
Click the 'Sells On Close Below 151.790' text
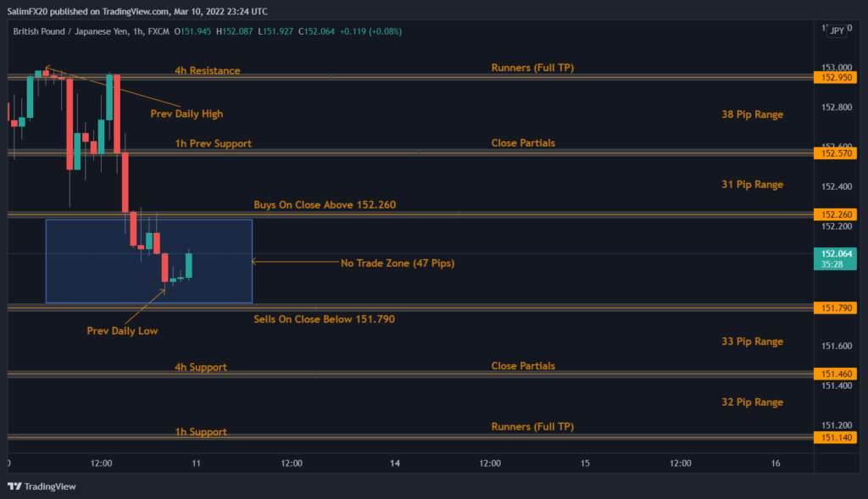[x=324, y=319]
